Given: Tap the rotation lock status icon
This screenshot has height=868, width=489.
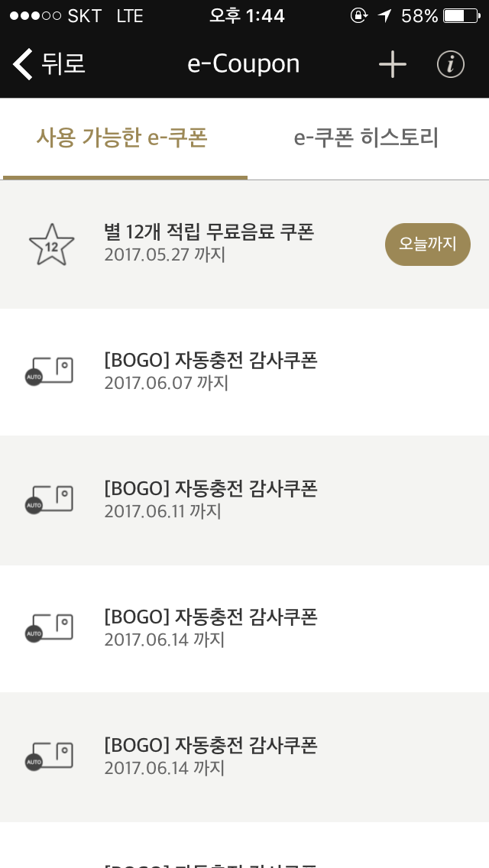Looking at the screenshot, I should (358, 16).
